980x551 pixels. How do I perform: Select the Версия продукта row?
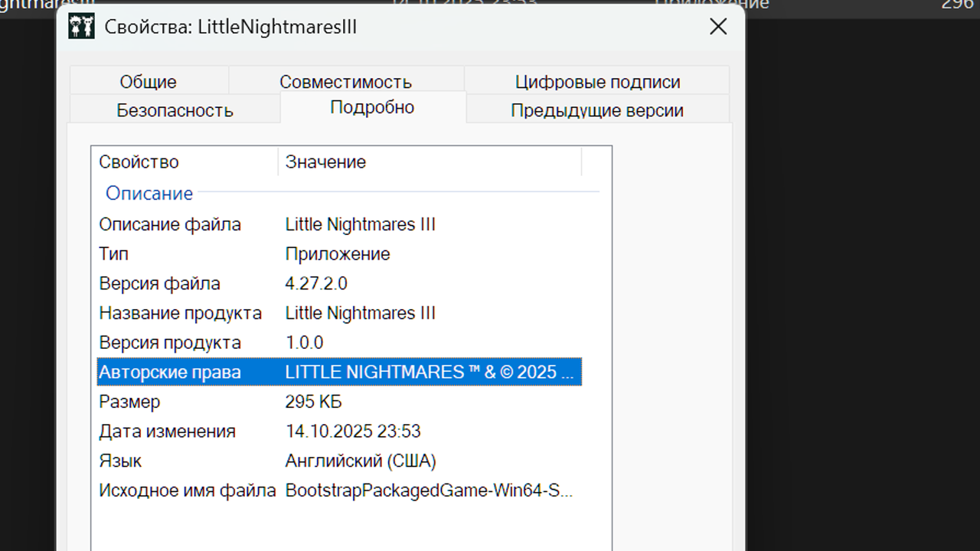coord(339,343)
